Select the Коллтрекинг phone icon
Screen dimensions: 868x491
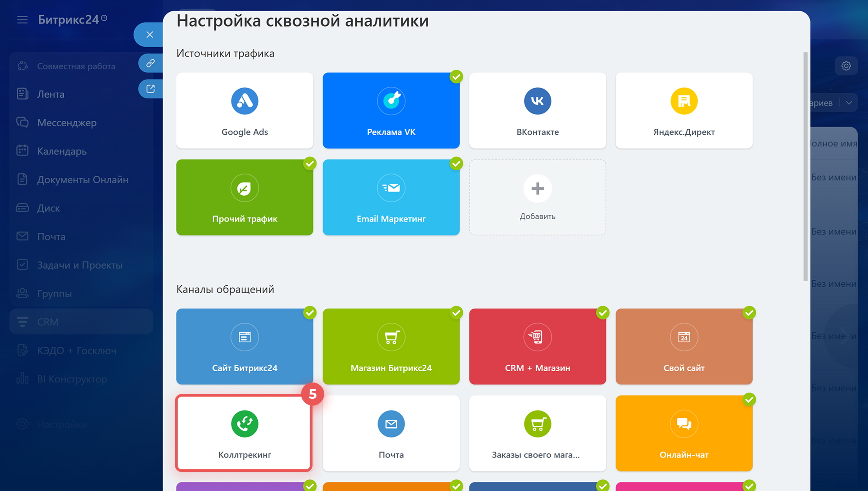(x=245, y=424)
